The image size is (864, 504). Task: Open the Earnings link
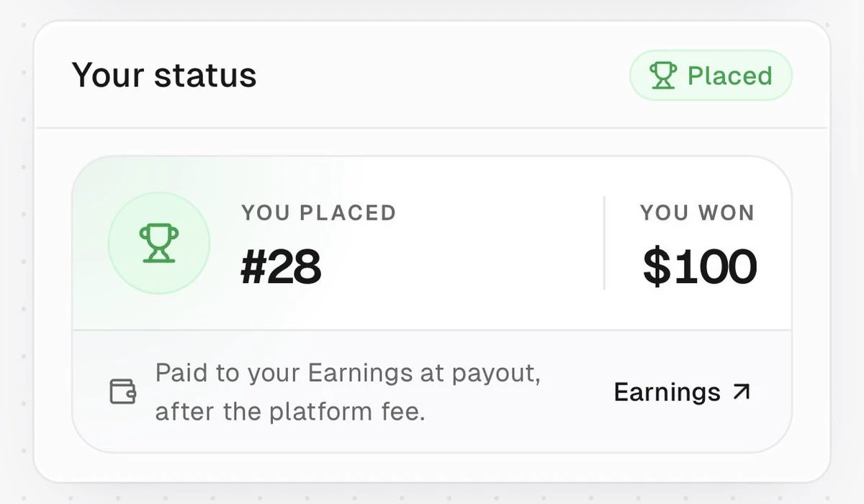click(x=682, y=392)
